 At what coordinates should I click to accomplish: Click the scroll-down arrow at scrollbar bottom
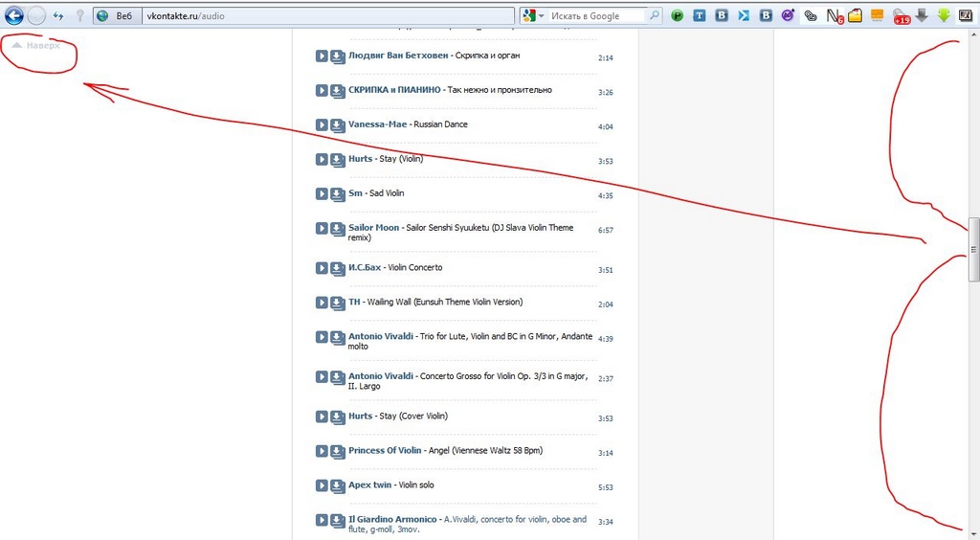click(973, 532)
